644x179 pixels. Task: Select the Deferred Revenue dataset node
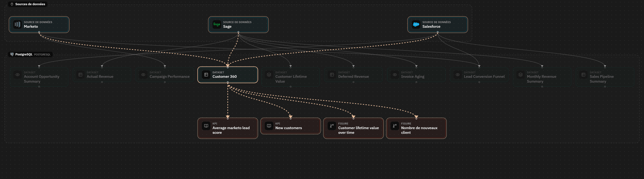[x=353, y=75]
